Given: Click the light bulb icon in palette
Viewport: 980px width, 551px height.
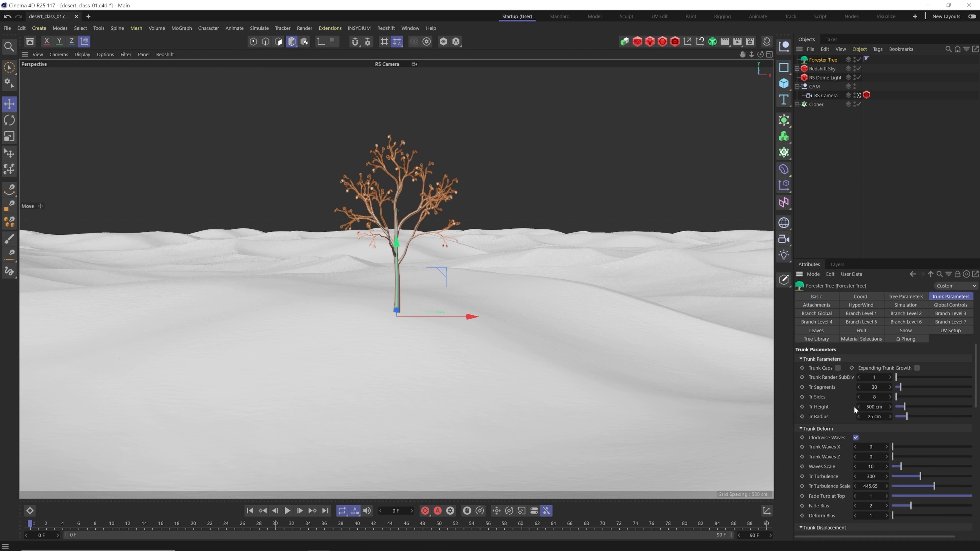Looking at the screenshot, I should coord(784,255).
